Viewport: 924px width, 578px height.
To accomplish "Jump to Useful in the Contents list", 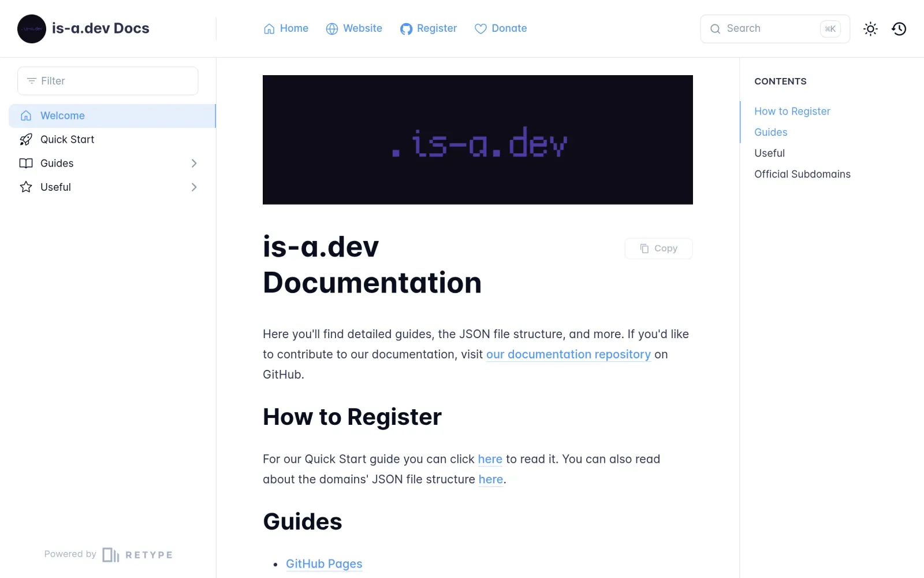I will (x=770, y=153).
